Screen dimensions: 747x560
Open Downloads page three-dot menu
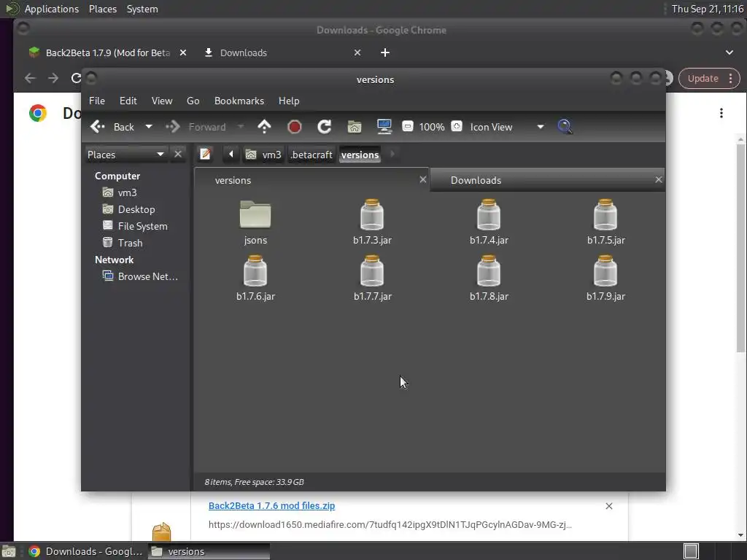[721, 113]
